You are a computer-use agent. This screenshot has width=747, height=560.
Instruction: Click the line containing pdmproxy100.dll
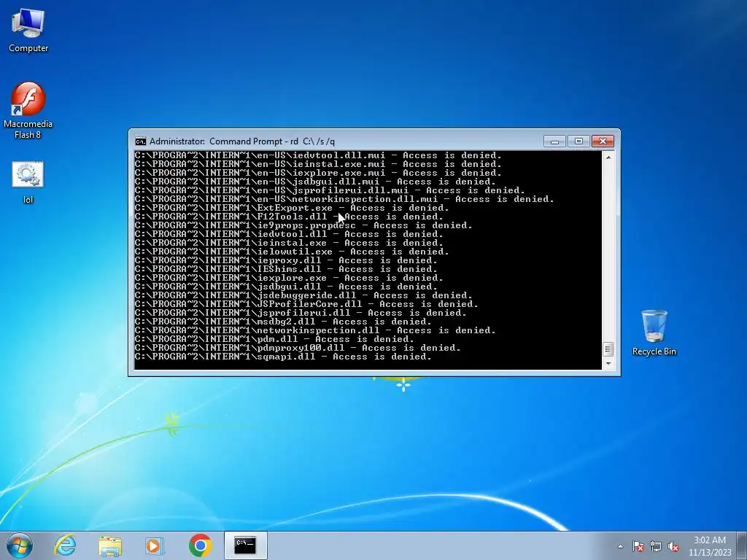[x=298, y=348]
